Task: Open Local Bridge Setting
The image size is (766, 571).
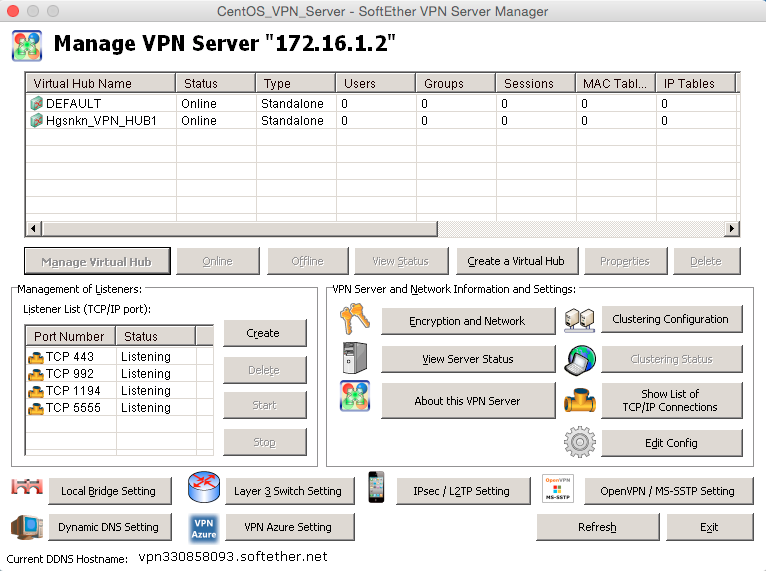Action: [109, 491]
